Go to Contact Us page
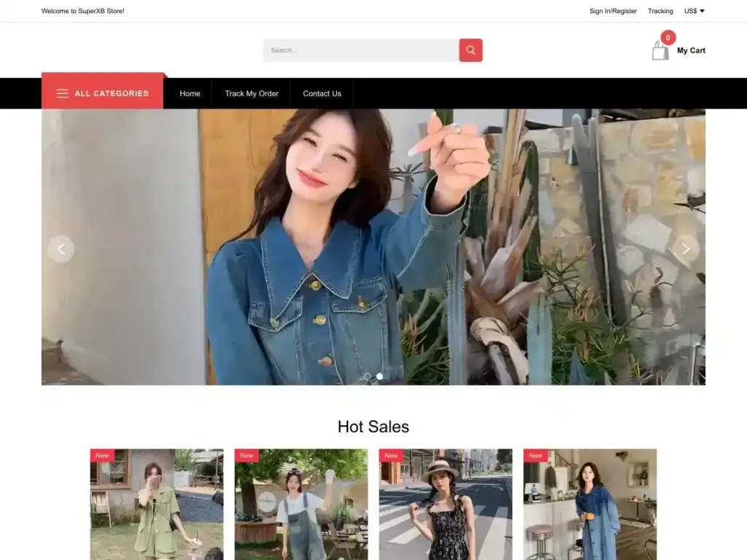Viewport: 747px width, 560px height. (322, 93)
